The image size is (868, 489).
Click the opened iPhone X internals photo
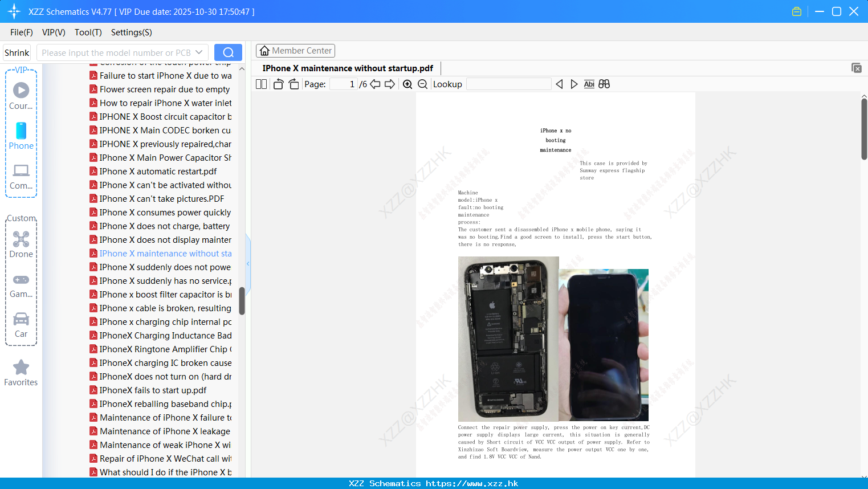click(x=508, y=339)
